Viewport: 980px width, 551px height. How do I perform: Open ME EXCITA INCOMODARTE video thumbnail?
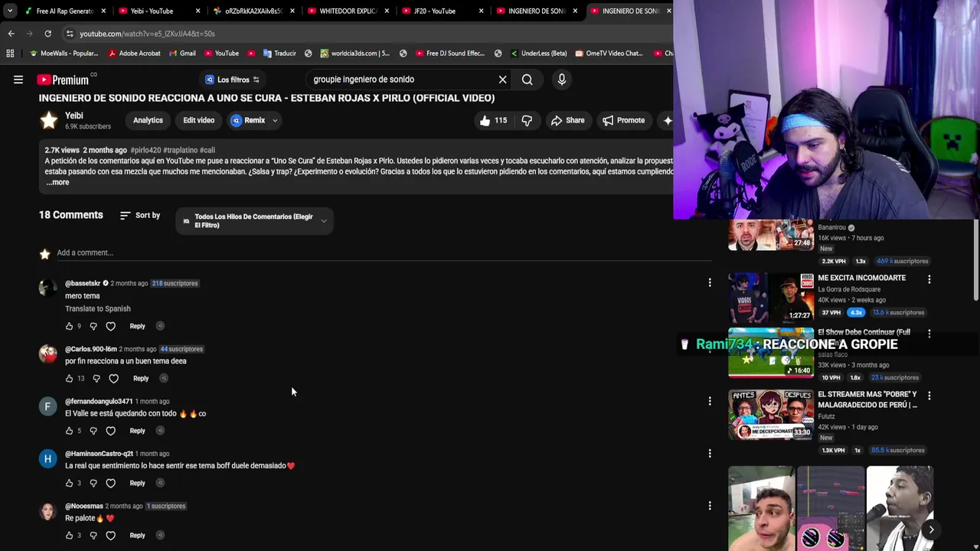click(771, 298)
